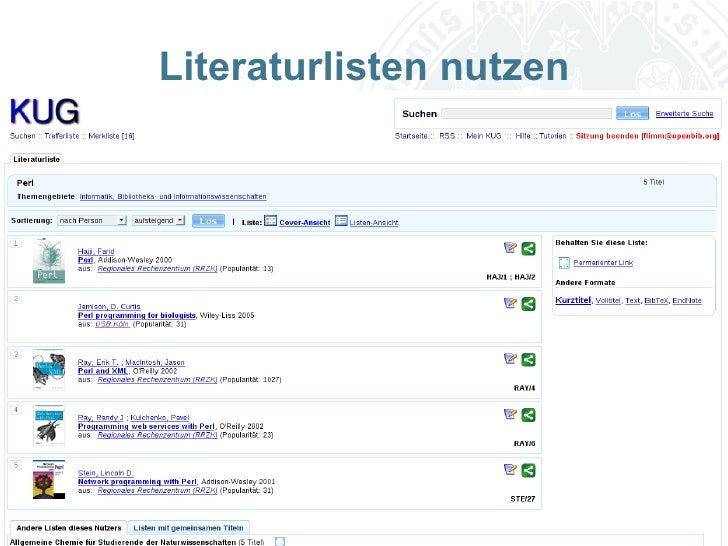728x546 pixels.
Task: Click the Permanenter Link page icon
Action: point(564,263)
